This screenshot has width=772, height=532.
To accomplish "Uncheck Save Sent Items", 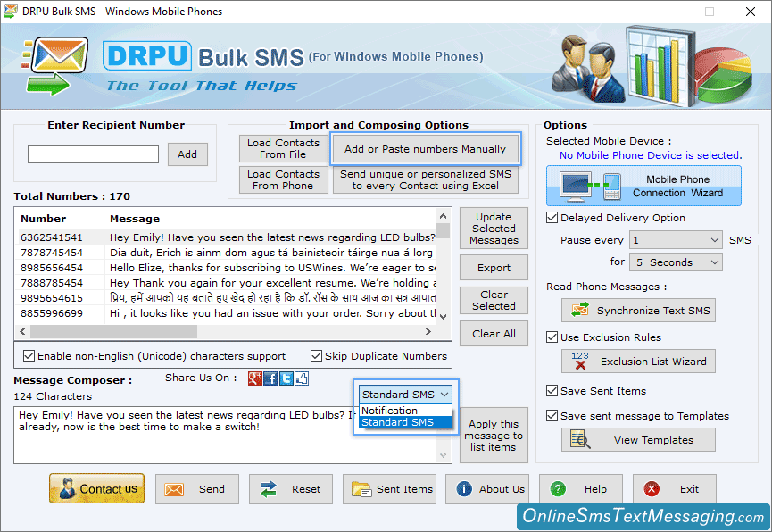I will point(552,391).
